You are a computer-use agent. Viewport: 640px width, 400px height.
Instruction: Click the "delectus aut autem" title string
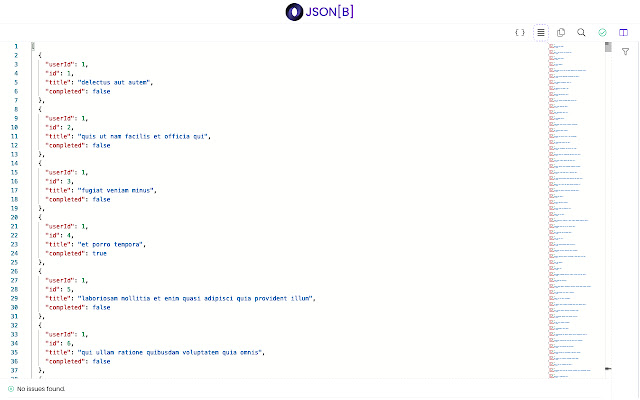[114, 82]
